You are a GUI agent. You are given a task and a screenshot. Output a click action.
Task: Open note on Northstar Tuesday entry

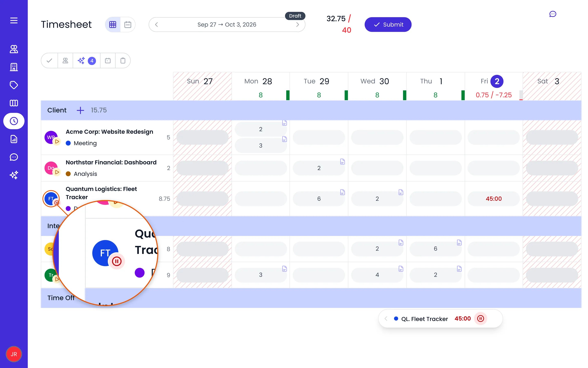[x=343, y=162]
